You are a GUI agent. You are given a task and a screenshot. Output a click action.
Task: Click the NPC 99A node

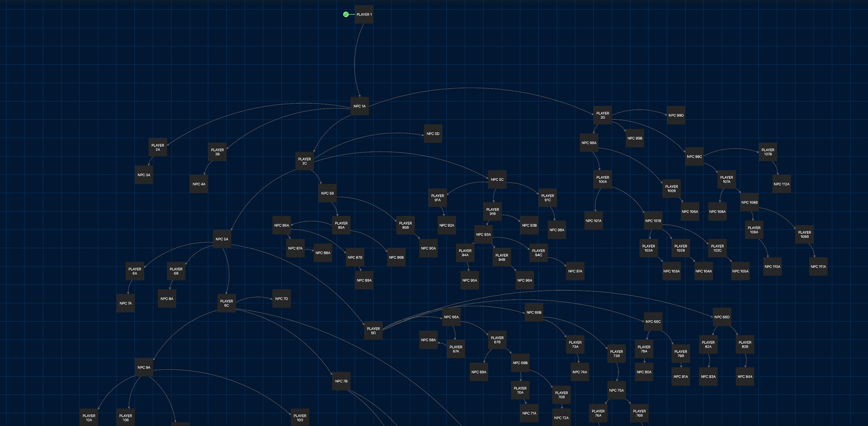tap(589, 143)
